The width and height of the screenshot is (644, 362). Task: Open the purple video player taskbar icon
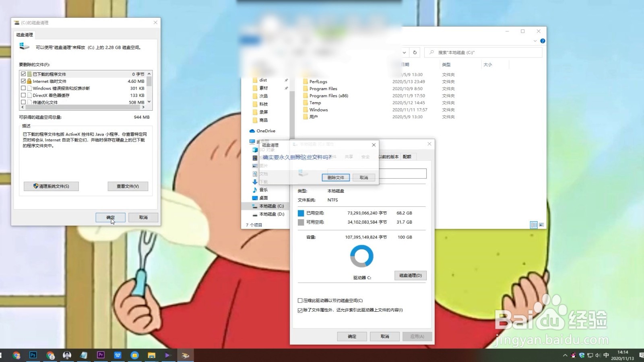[168, 355]
